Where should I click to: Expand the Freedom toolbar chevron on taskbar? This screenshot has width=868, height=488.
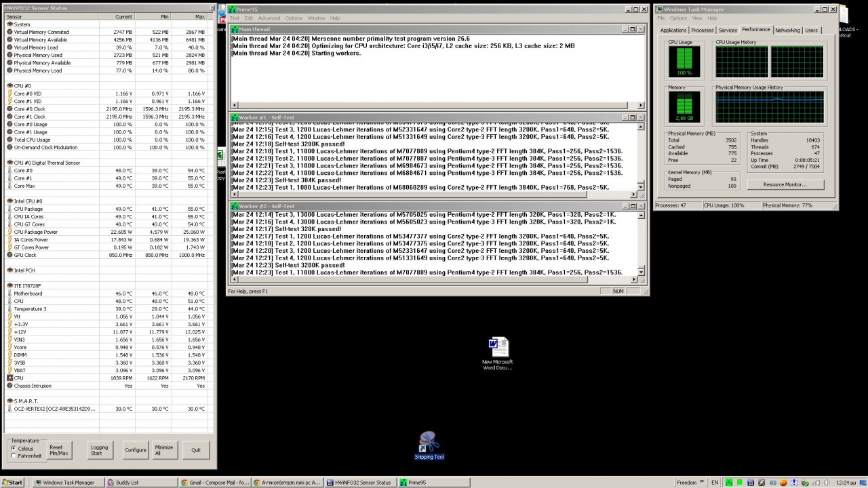pos(702,482)
